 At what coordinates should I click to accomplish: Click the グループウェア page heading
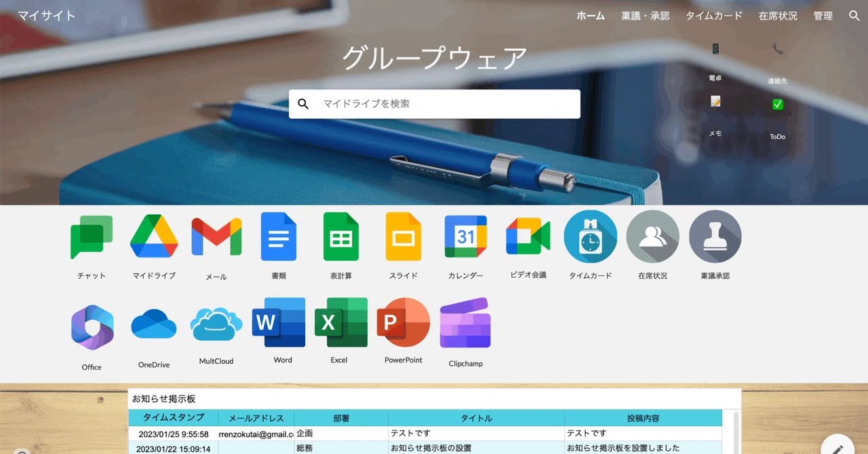434,58
